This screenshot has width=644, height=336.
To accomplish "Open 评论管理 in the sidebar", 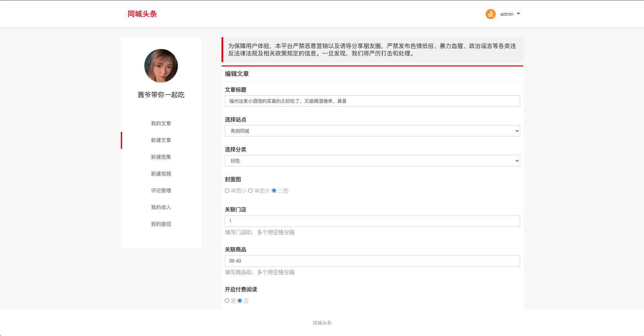I will (x=161, y=191).
